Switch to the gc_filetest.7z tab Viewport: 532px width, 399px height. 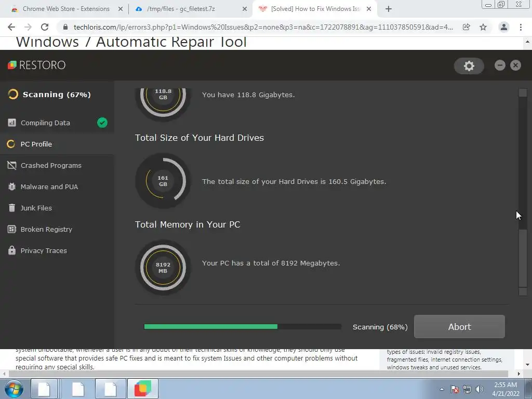[181, 9]
